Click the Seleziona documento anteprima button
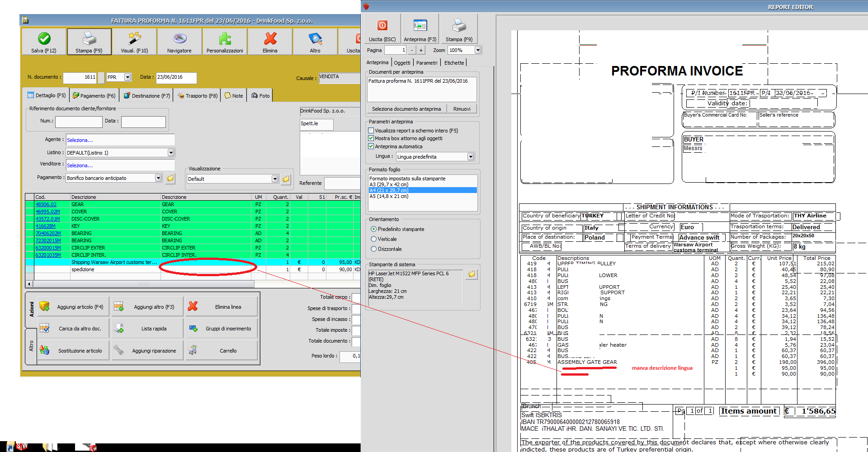 406,109
